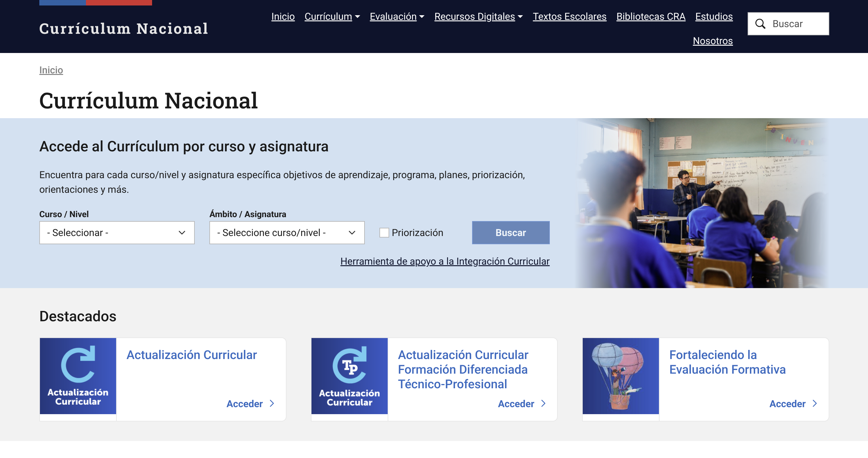
Task: Open Herramienta de apoyo a la Integración Curricular link
Action: (x=445, y=261)
